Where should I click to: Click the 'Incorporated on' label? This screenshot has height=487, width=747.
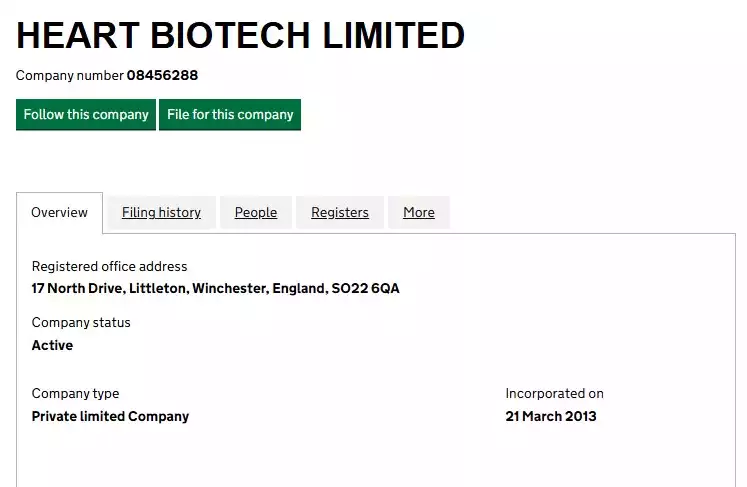click(x=554, y=393)
